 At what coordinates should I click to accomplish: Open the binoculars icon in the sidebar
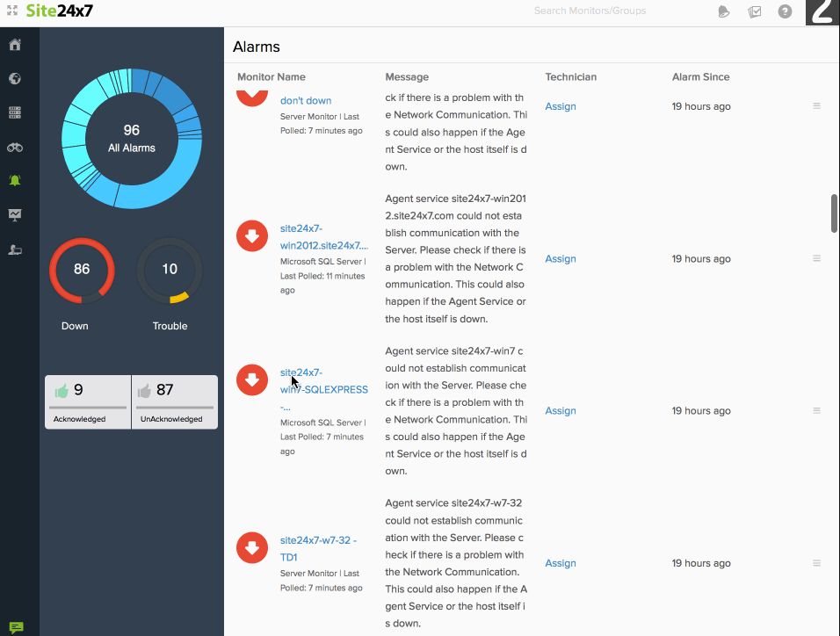(x=15, y=148)
